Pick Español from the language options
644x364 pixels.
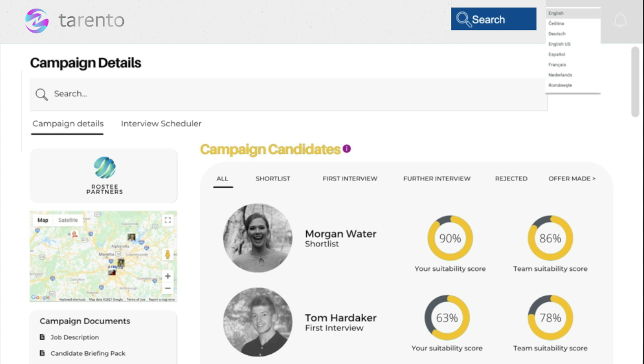pos(557,55)
